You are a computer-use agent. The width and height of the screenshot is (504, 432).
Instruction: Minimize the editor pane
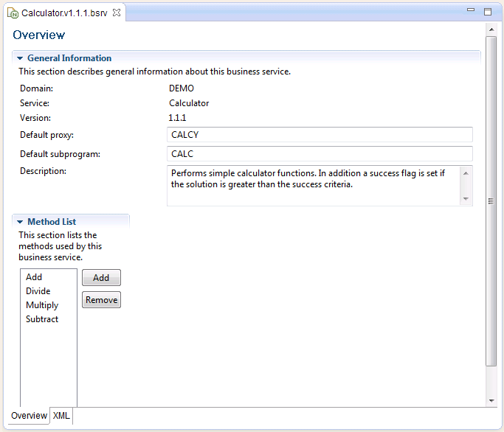tap(472, 11)
